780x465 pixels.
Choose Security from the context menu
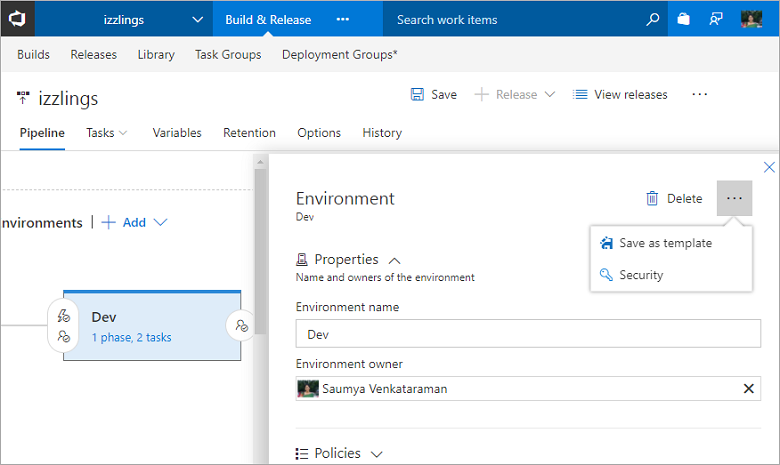coord(640,275)
